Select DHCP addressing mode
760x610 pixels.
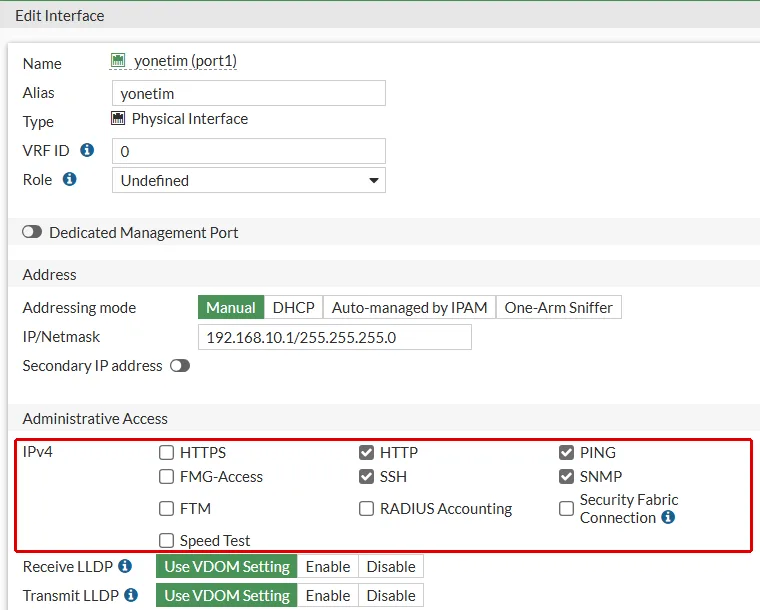pyautogui.click(x=294, y=307)
